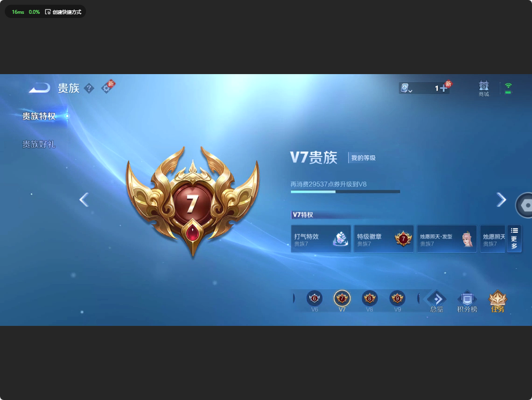Show previous noble level with left arrow
Viewport: 532px width, 400px height.
pyautogui.click(x=84, y=200)
